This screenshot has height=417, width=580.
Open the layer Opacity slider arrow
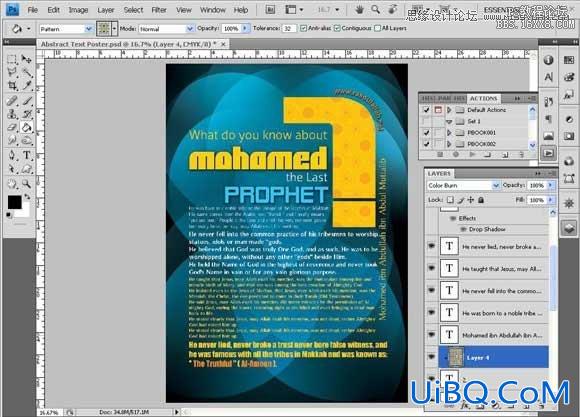tap(551, 185)
